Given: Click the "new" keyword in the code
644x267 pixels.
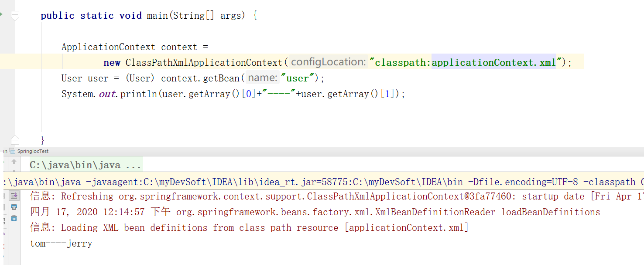Looking at the screenshot, I should (x=112, y=63).
